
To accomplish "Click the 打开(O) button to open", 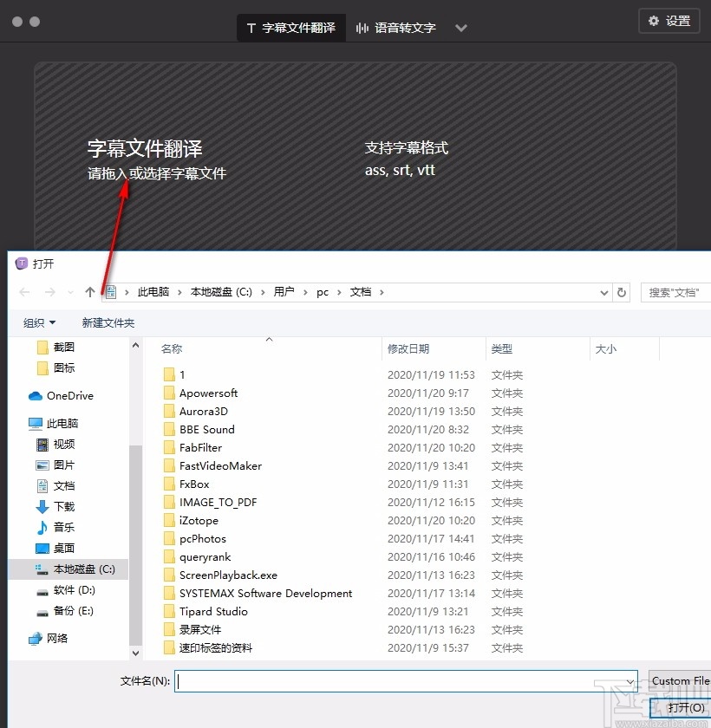I will tap(684, 708).
